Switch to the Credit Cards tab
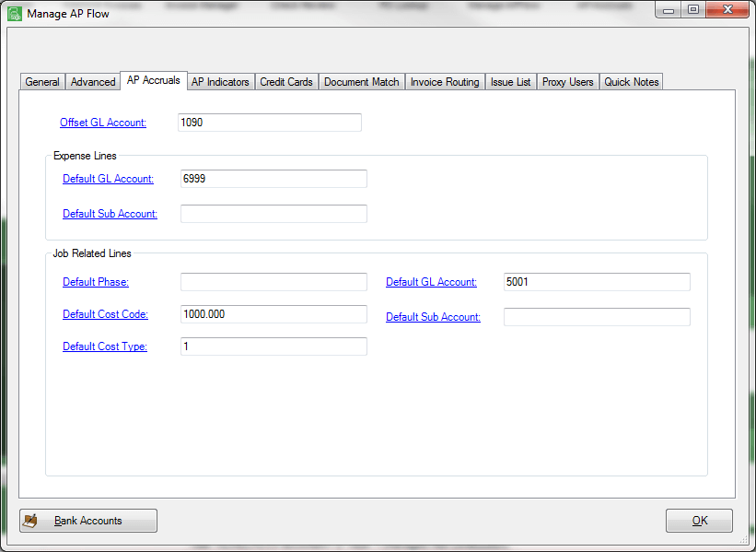 (285, 81)
